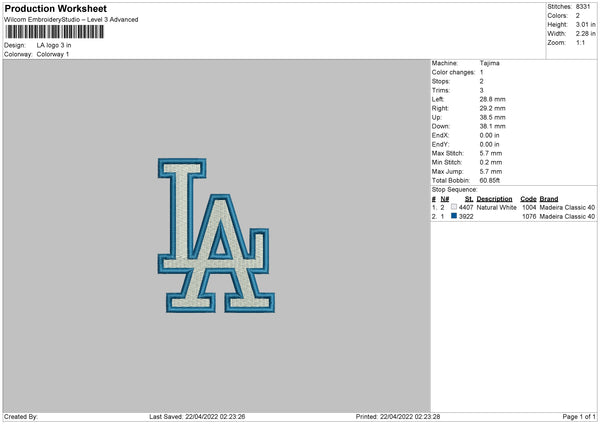Viewport: 600px width, 424px height.
Task: Click the Up value '38.5 mm'
Action: coord(492,117)
